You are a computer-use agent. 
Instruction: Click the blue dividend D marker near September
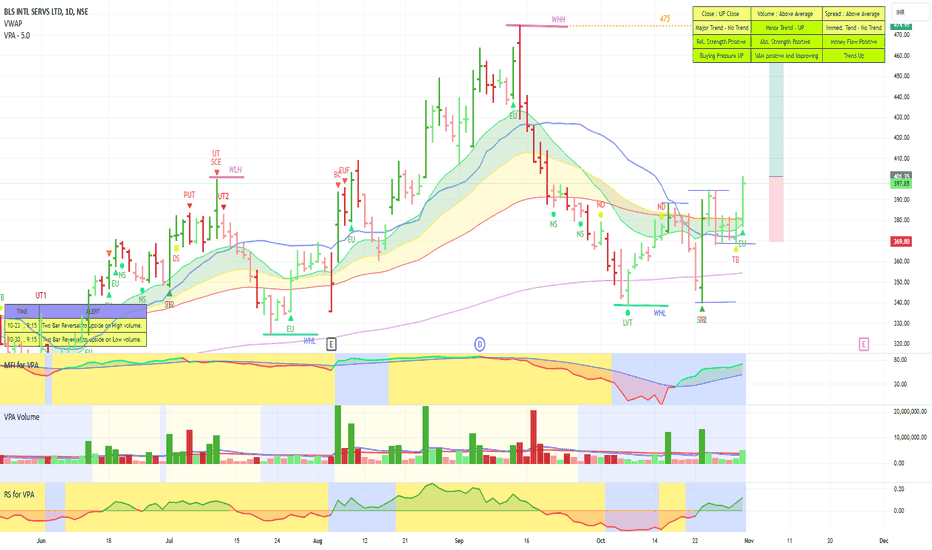tap(480, 344)
